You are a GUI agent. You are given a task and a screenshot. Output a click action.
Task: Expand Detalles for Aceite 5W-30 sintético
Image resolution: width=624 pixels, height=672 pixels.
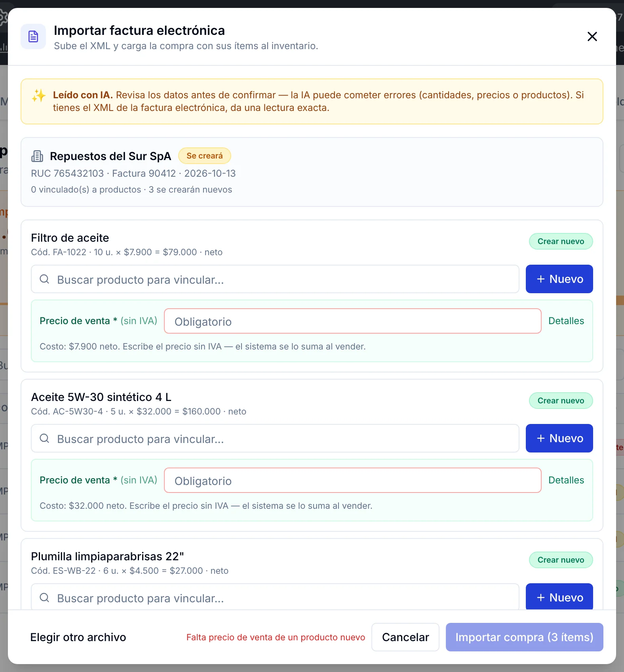click(x=566, y=480)
